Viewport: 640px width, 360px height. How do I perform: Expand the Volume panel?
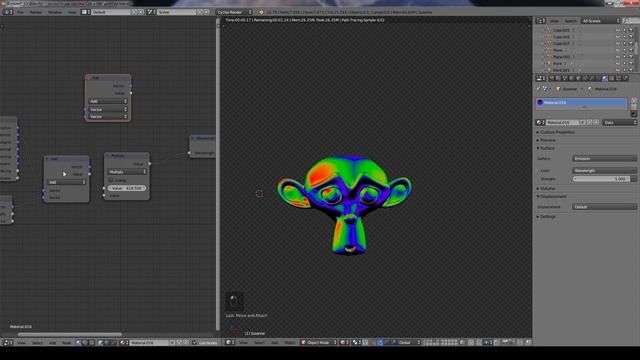pos(546,189)
